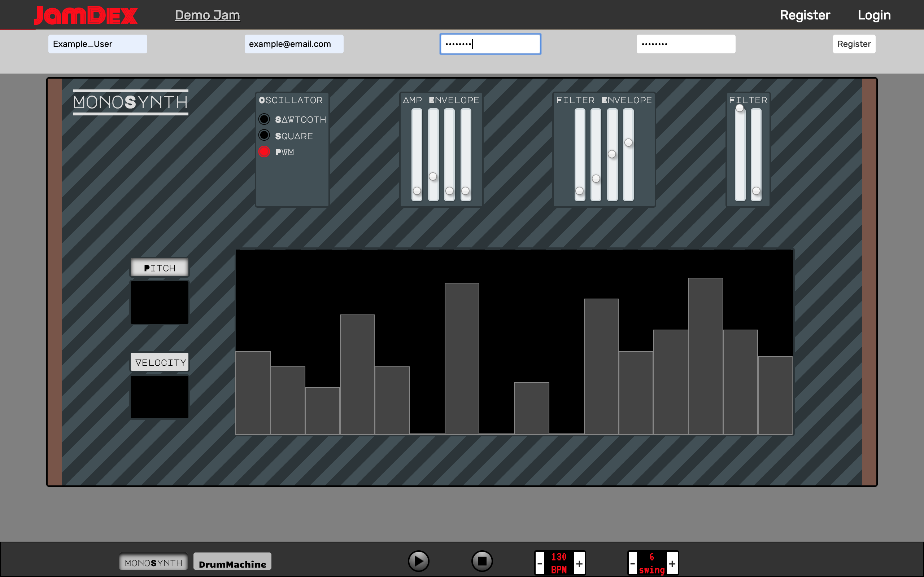Click the Velocity mode button
924x577 pixels.
pyautogui.click(x=160, y=362)
